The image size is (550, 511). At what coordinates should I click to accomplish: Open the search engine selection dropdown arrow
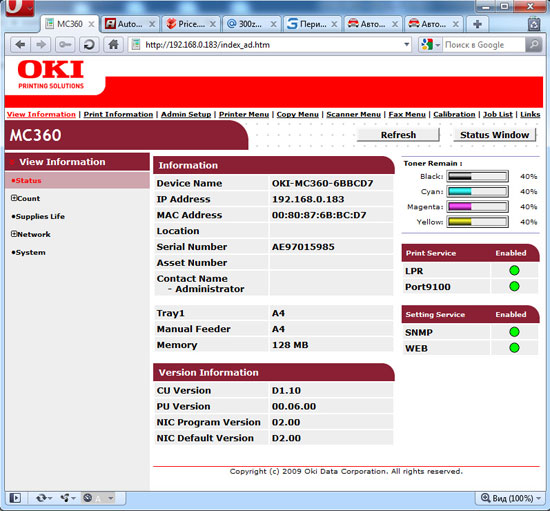coord(437,45)
